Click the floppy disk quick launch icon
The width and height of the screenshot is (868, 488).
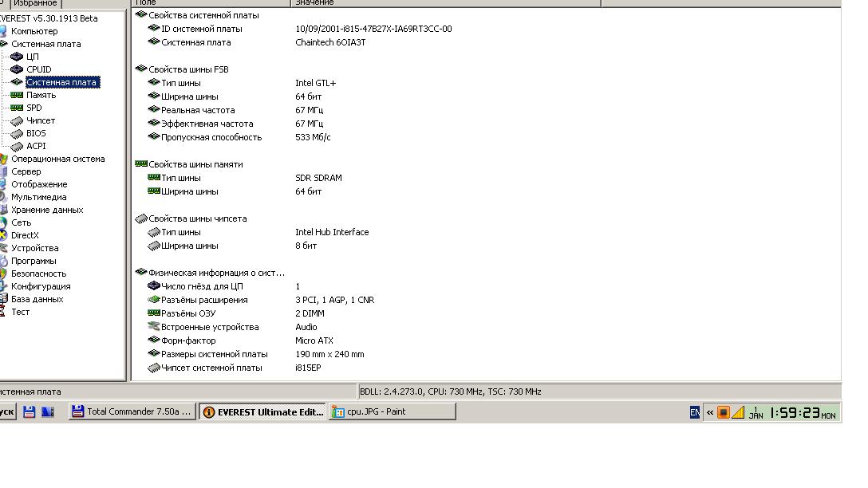(30, 411)
